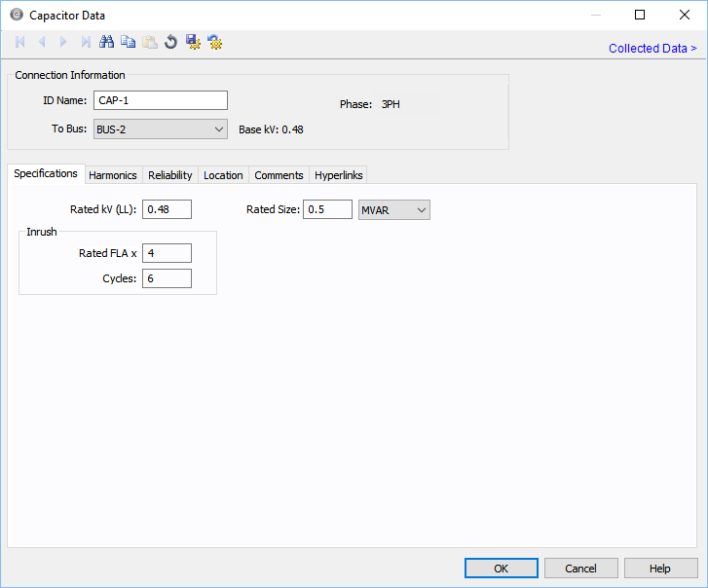708x588 pixels.
Task: Go to next record arrow icon
Action: coord(63,42)
